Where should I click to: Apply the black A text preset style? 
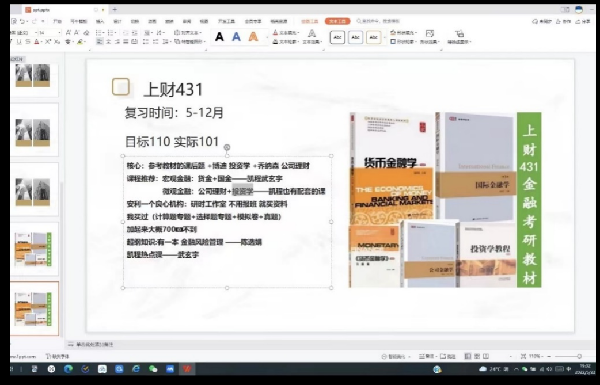[219, 37]
